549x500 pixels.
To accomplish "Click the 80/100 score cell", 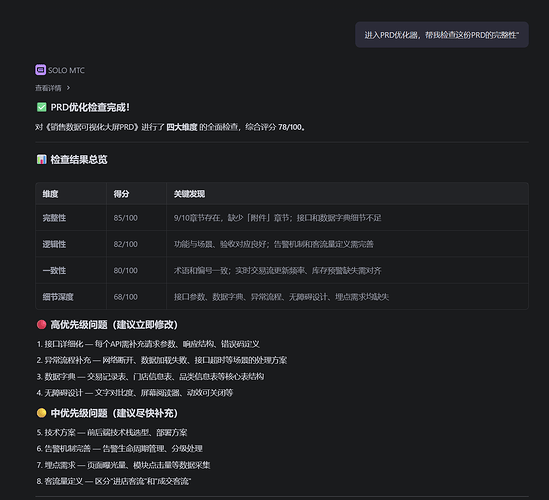I will tap(126, 270).
